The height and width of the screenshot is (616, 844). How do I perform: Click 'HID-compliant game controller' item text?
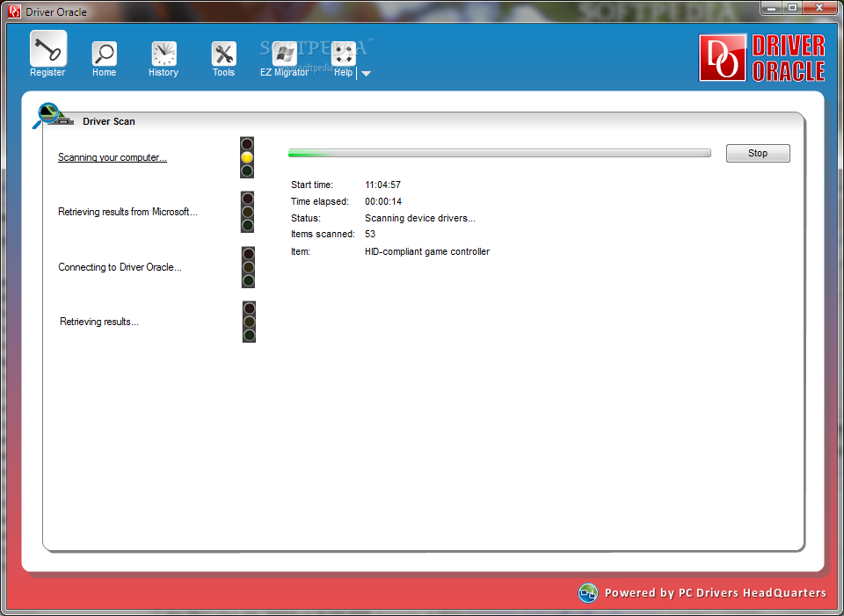427,251
